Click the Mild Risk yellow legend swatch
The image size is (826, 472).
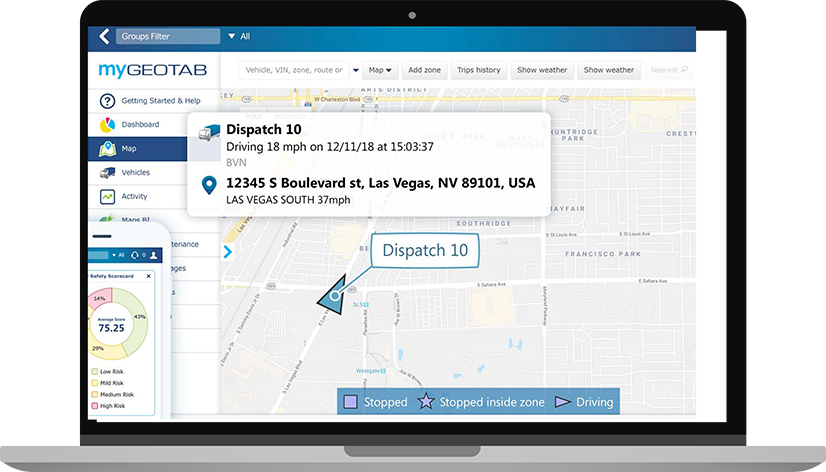click(x=95, y=383)
